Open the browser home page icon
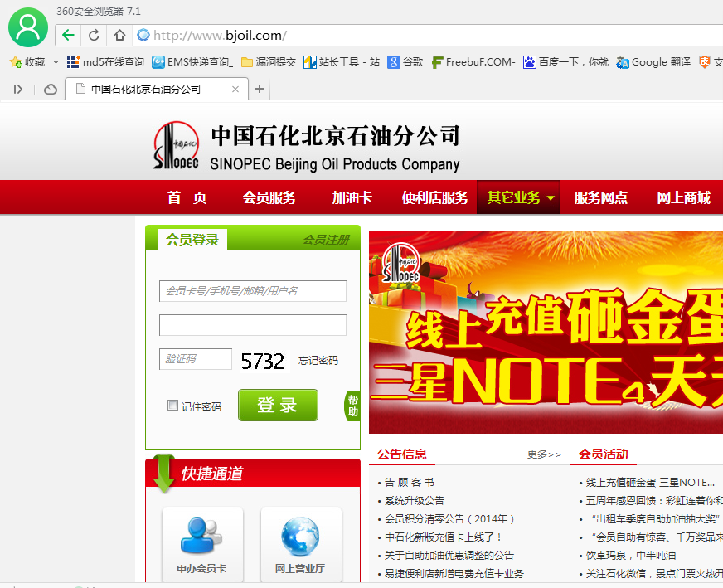Image resolution: width=723 pixels, height=588 pixels. 120,35
